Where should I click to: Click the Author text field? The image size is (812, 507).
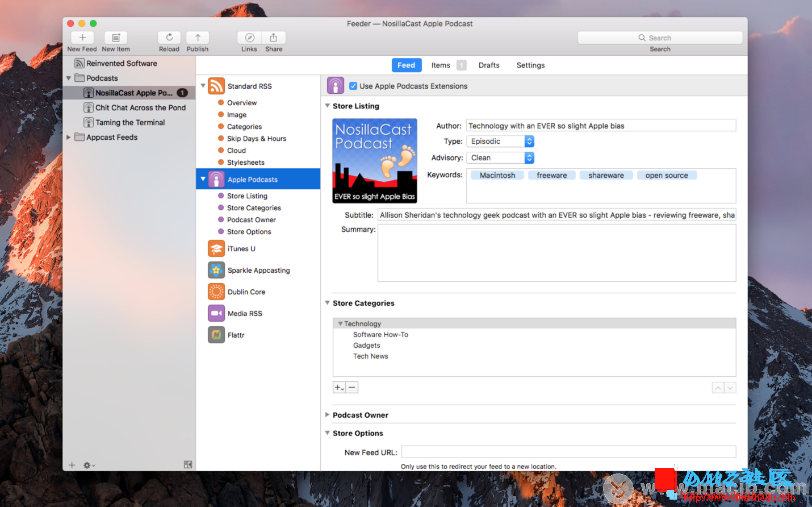click(601, 126)
